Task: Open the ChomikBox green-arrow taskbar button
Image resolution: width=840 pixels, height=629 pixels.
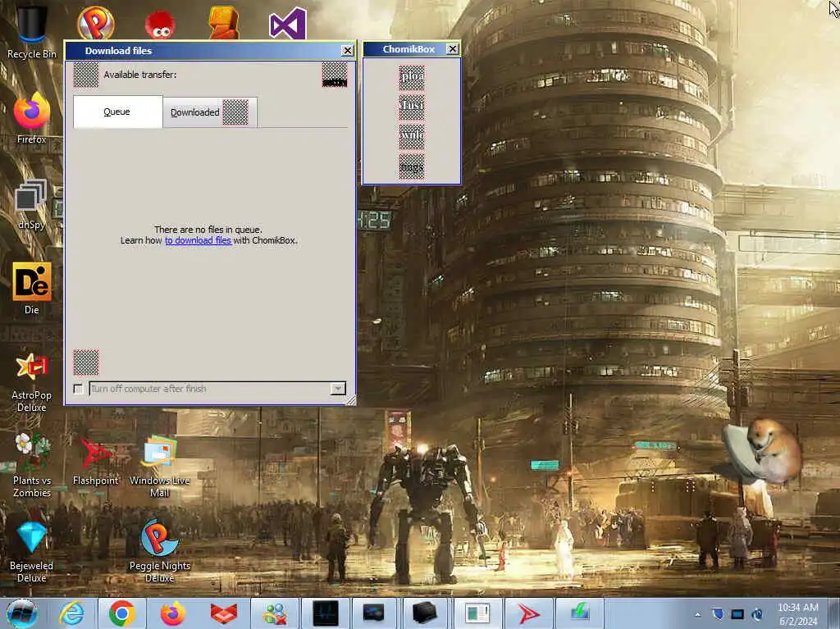Action: pos(580,613)
